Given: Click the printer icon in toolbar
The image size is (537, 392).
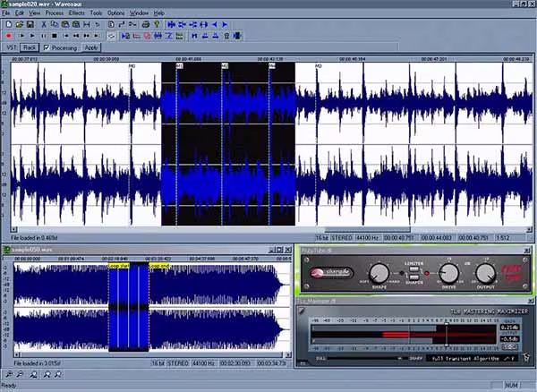Looking at the screenshot, I should (x=146, y=24).
